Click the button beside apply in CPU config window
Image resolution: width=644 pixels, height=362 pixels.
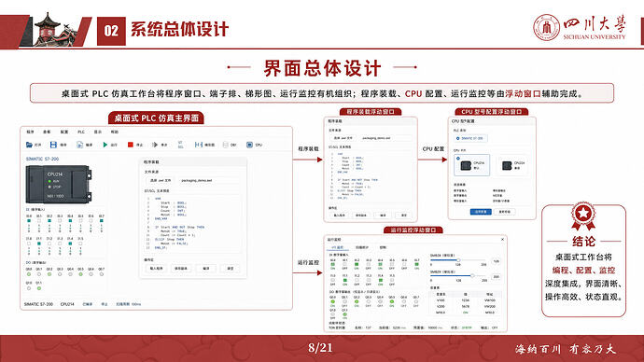(x=504, y=212)
